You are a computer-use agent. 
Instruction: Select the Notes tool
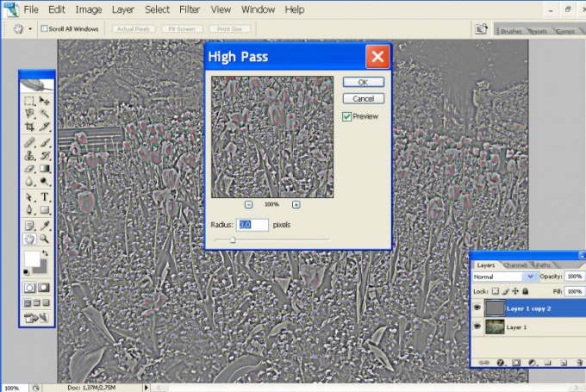[x=29, y=226]
